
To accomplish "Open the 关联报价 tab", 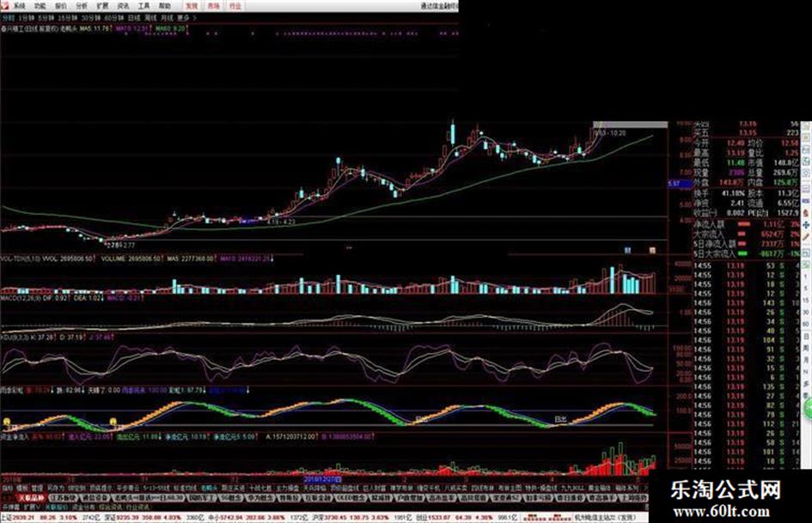I will [56, 508].
